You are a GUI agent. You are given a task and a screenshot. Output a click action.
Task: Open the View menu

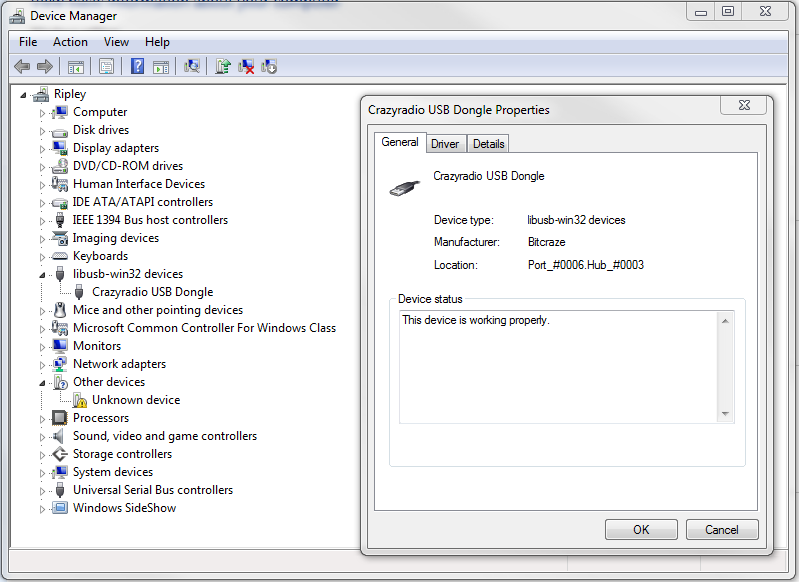(116, 42)
